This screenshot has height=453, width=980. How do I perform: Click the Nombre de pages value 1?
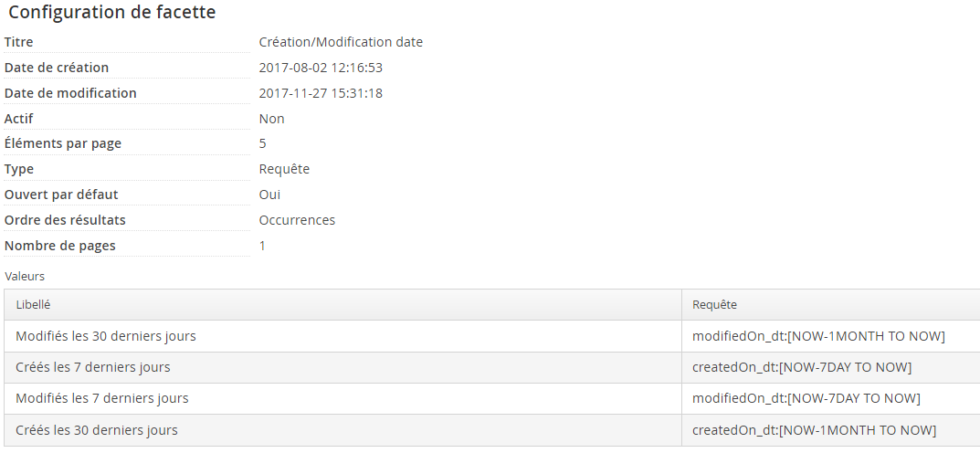262,246
